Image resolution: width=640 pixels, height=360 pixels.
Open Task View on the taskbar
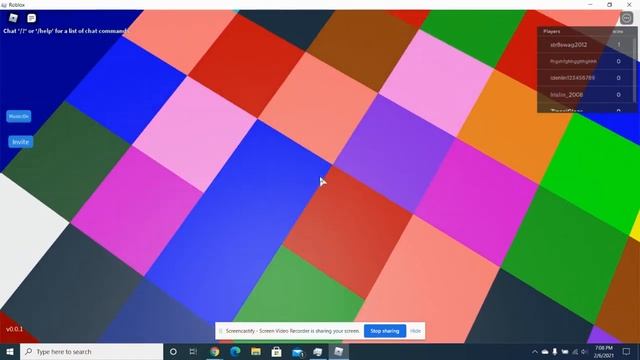(193, 351)
